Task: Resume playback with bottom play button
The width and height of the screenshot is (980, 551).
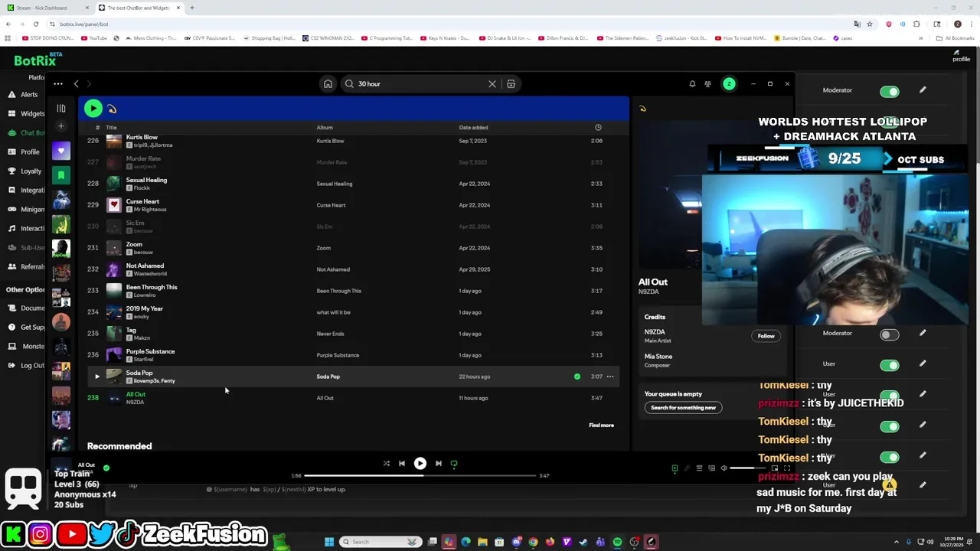Action: coord(420,464)
